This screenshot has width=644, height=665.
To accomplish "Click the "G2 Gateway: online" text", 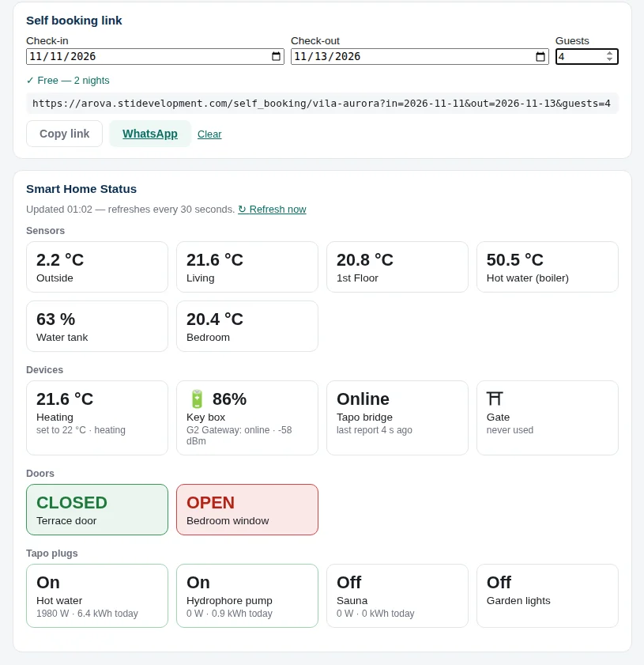I will coord(228,430).
